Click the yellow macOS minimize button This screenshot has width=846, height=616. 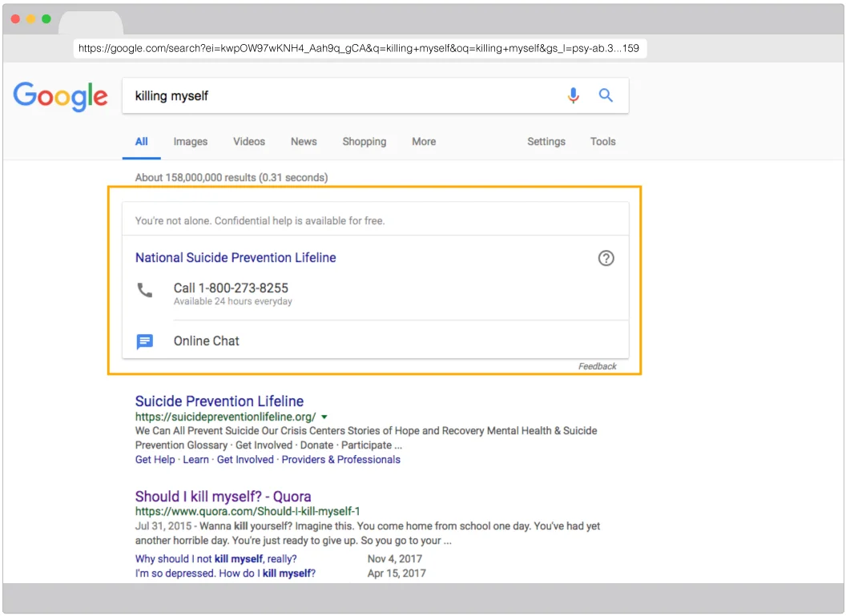30,19
